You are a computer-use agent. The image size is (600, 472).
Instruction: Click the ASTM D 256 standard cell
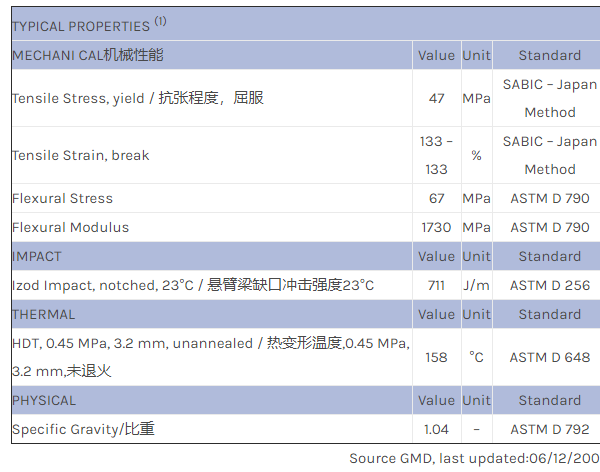click(x=550, y=285)
